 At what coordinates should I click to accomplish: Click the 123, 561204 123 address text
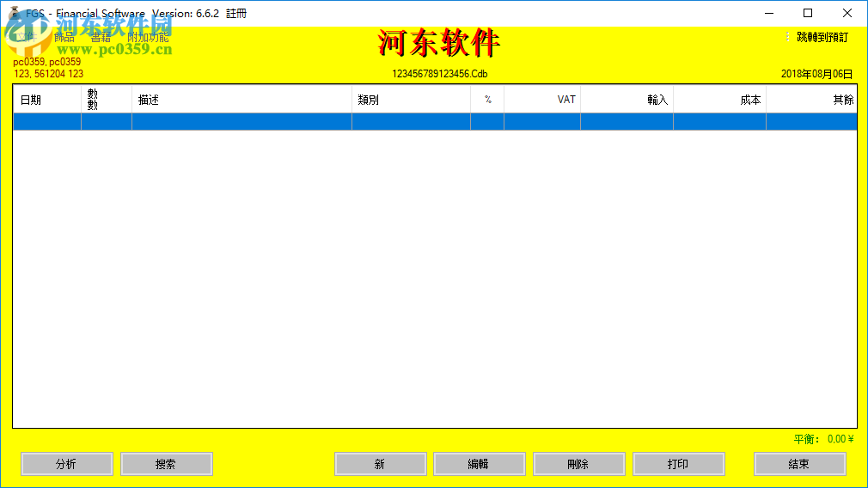48,74
